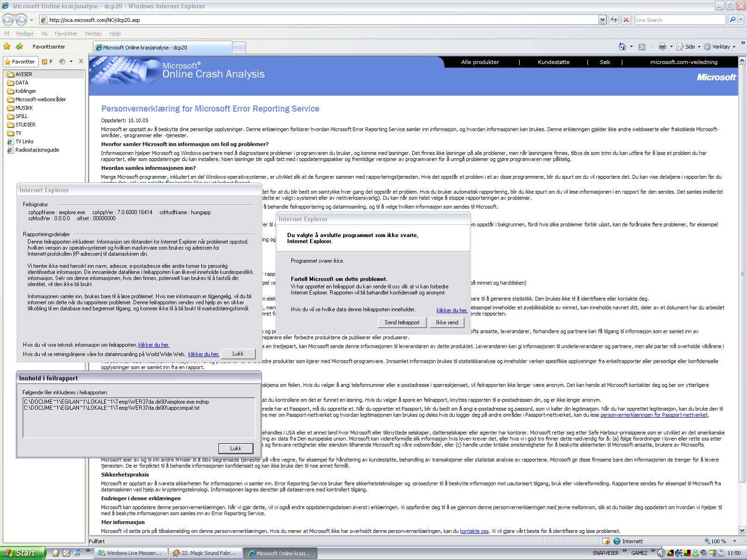747x560 pixels.
Task: Open the Favoritter menu in the menu bar
Action: pyautogui.click(x=66, y=34)
